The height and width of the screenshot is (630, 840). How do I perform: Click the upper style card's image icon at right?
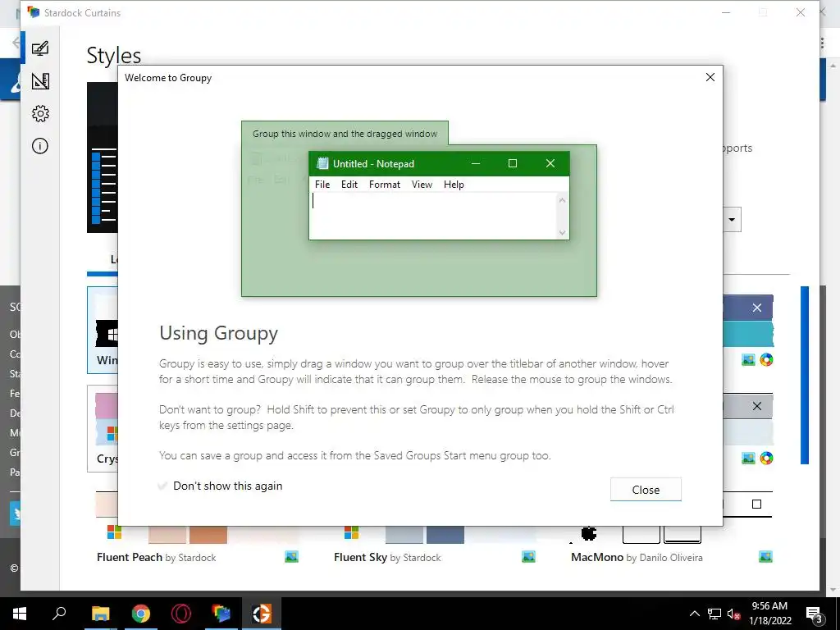pyautogui.click(x=748, y=360)
